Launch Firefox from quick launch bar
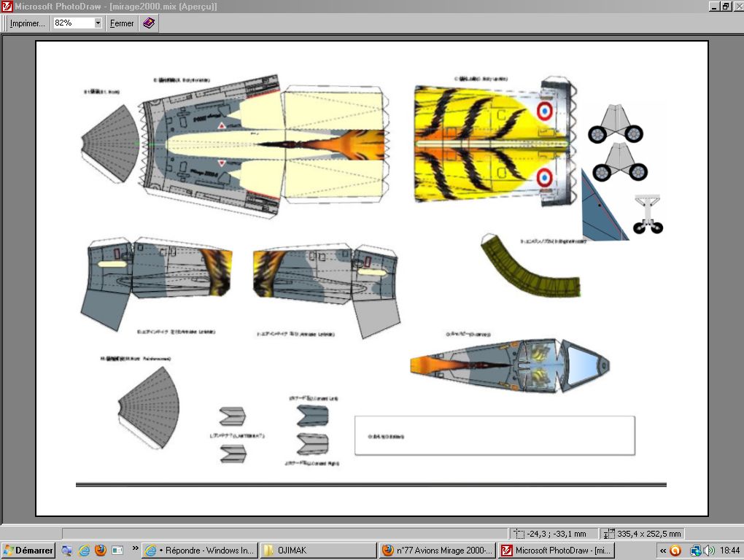The width and height of the screenshot is (744, 560). click(100, 551)
